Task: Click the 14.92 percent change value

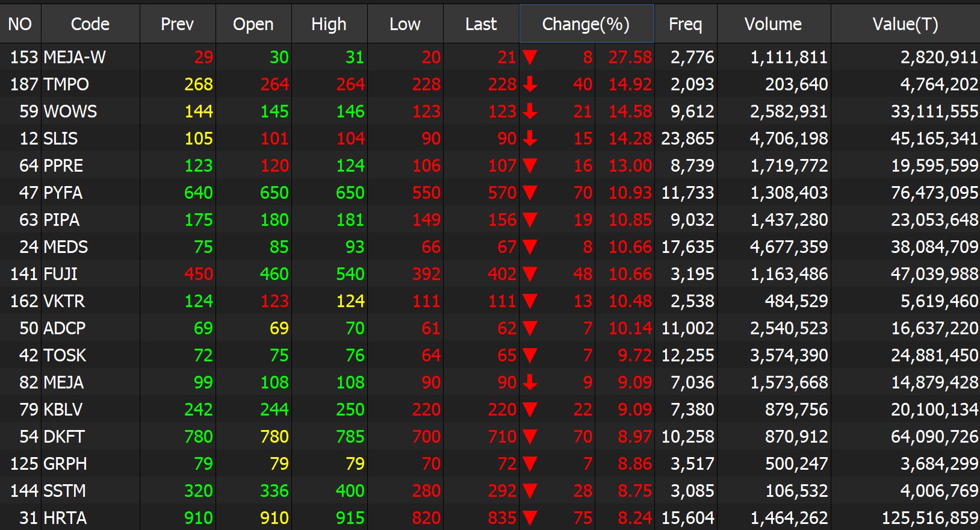Action: point(630,84)
